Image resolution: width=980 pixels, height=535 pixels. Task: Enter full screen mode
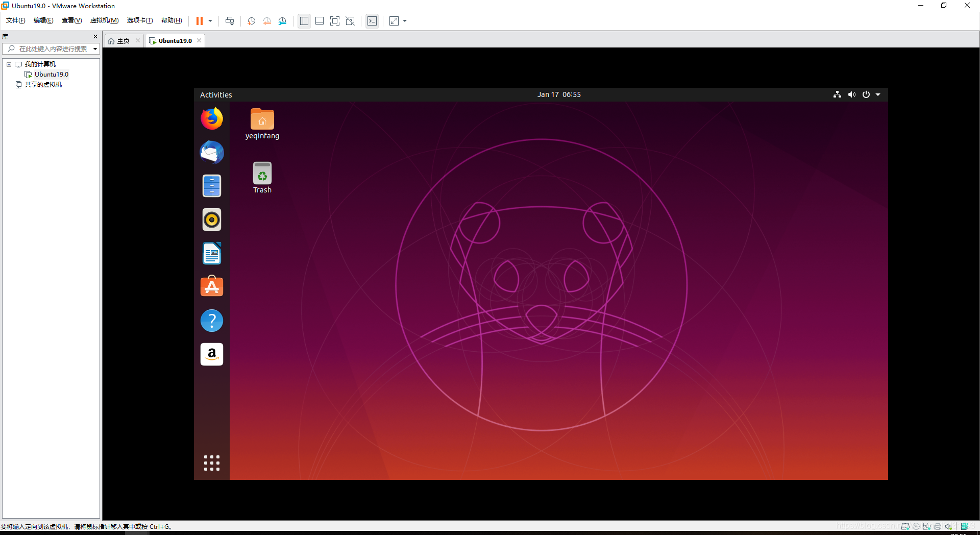[335, 21]
